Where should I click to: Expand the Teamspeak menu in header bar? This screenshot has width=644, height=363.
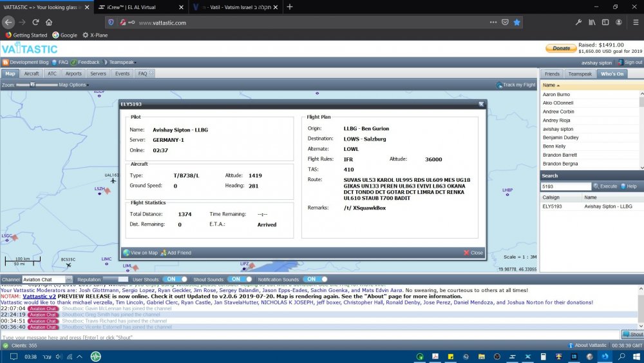[x=122, y=63]
